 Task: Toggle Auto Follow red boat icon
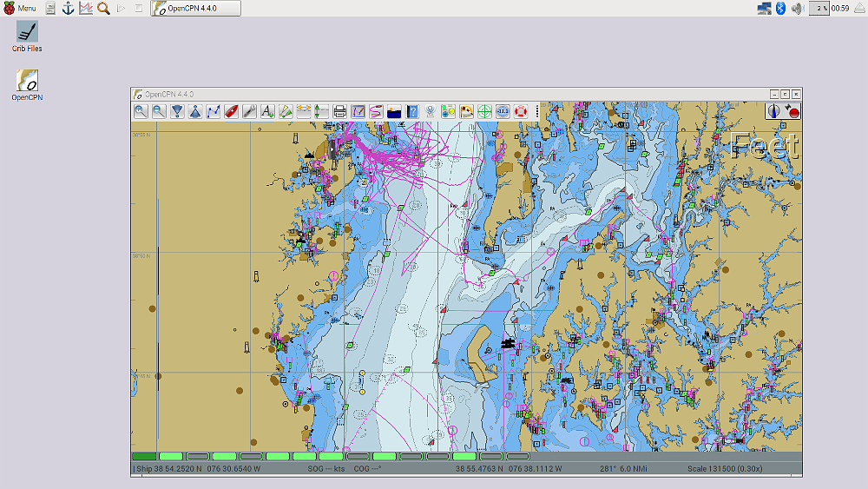pos(232,111)
